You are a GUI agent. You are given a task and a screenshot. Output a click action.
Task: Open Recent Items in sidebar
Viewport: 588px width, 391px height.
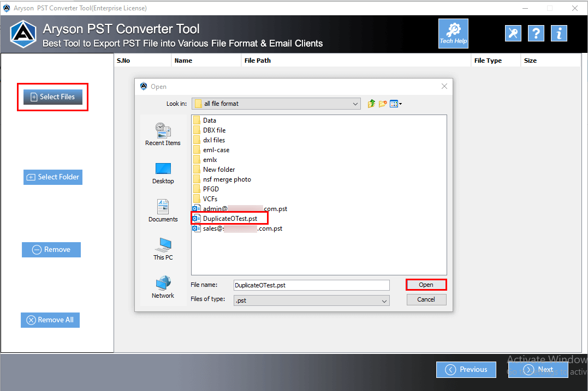163,134
